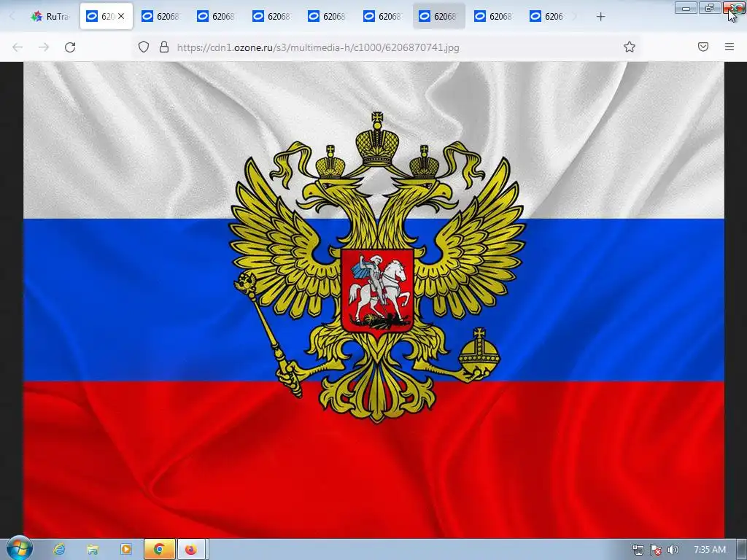Viewport: 747px width, 560px height.
Task: Click the Firefox taskbar button
Action: click(192, 550)
